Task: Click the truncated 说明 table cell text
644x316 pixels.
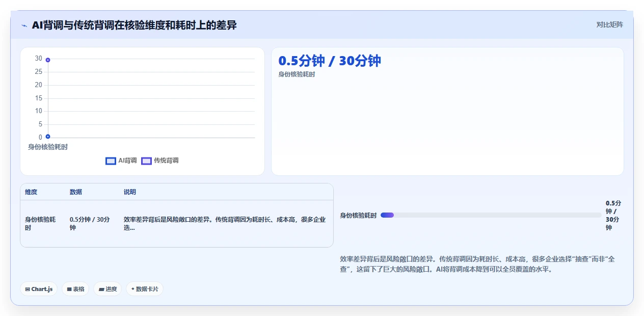Action: (x=225, y=224)
